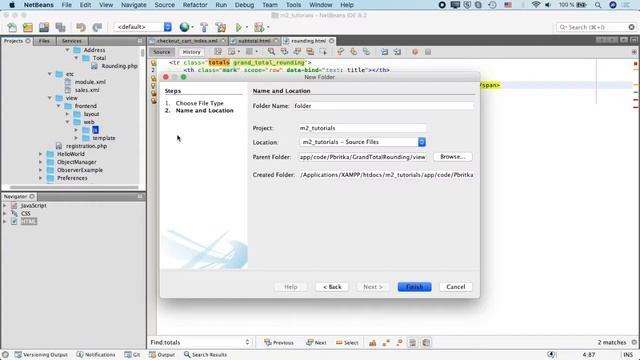The image size is (640, 360).
Task: Open Git window in status bar
Action: (x=132, y=355)
